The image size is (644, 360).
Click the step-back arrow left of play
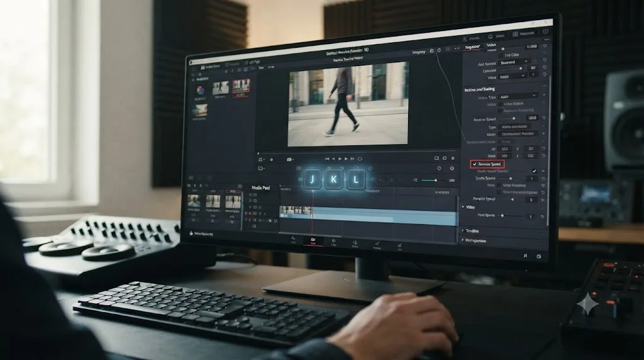(x=333, y=159)
